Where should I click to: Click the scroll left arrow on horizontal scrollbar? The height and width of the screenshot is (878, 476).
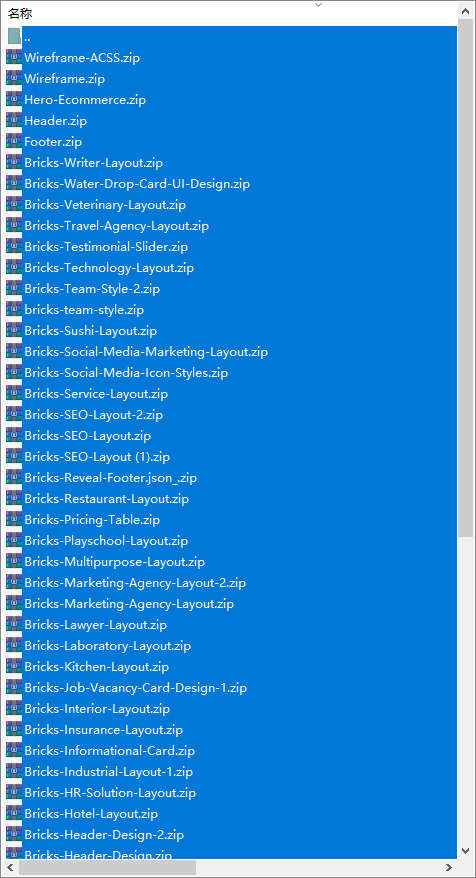[10, 867]
